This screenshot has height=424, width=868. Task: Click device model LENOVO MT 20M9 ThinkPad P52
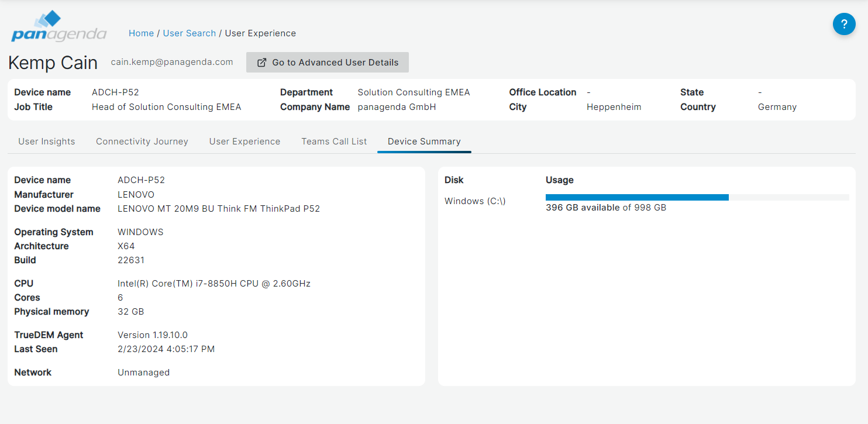click(219, 209)
